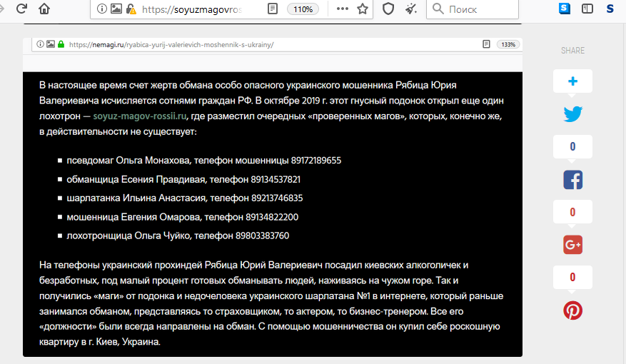
Task: Go to the browser home page
Action: (44, 9)
